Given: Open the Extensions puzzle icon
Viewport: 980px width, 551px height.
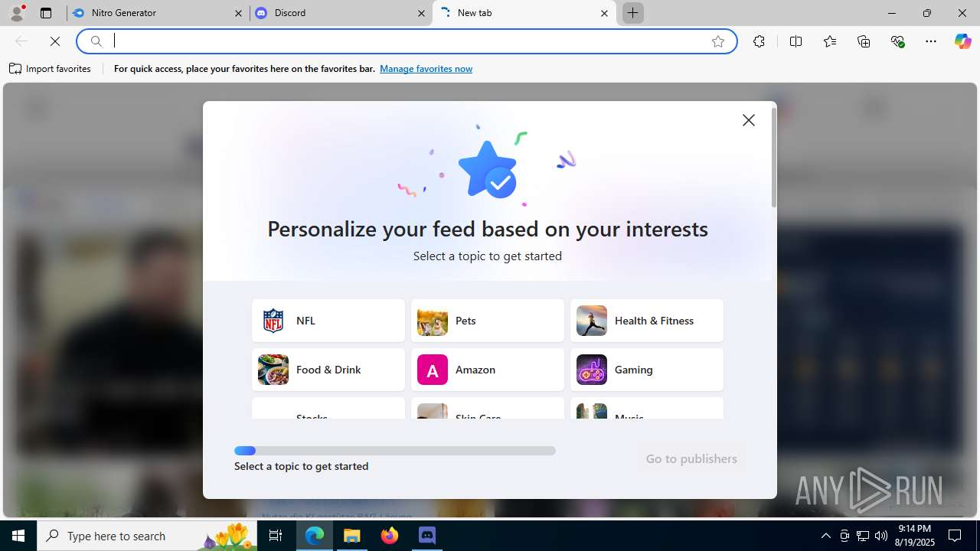Looking at the screenshot, I should [759, 41].
